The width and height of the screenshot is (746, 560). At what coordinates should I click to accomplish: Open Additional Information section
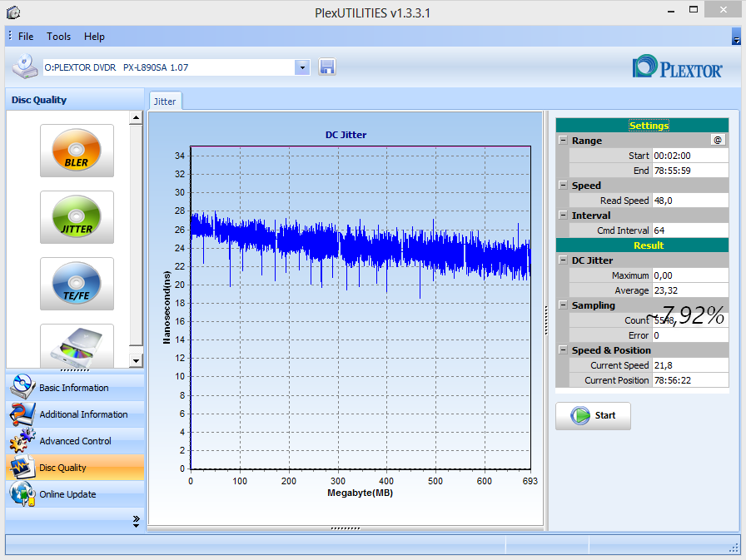(75, 414)
